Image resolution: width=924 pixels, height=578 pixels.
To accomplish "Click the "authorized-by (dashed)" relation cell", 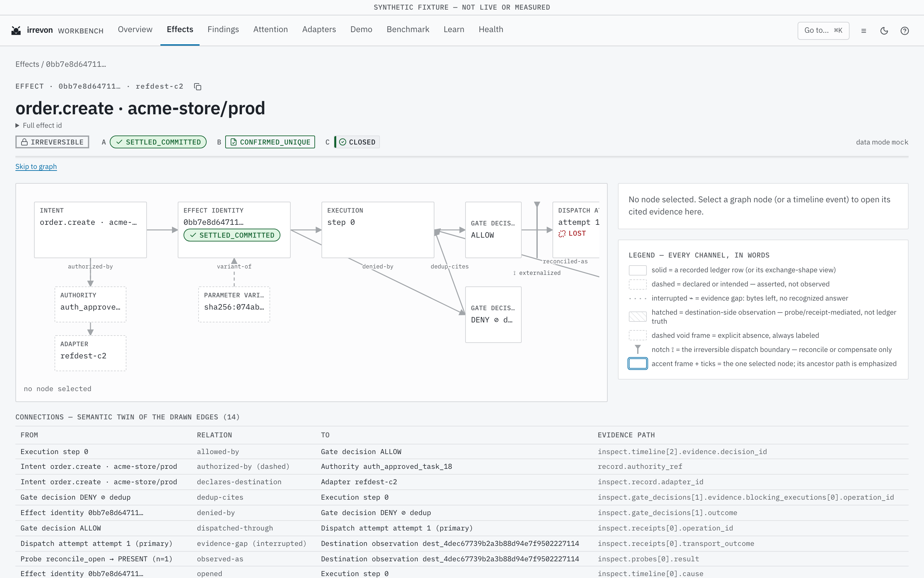I will click(243, 466).
